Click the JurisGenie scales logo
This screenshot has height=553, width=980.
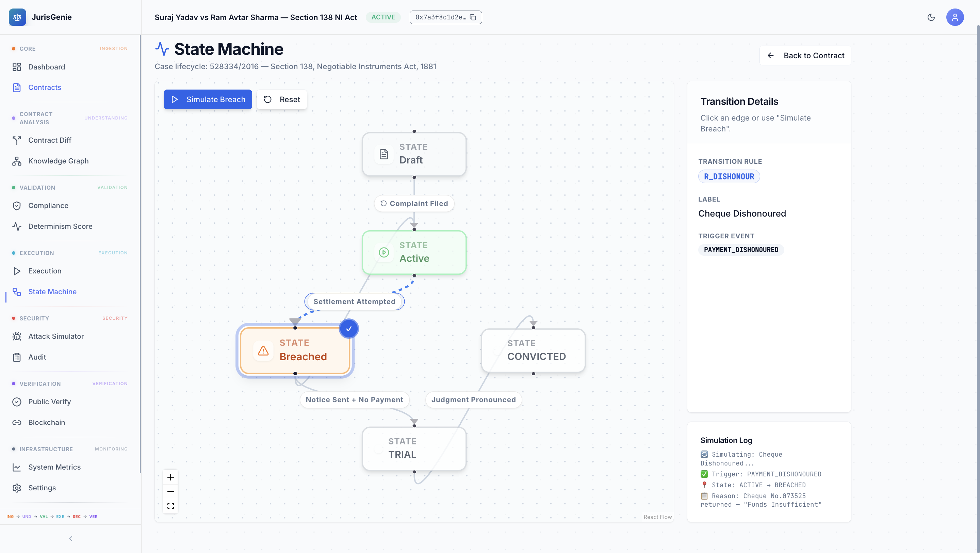[17, 17]
